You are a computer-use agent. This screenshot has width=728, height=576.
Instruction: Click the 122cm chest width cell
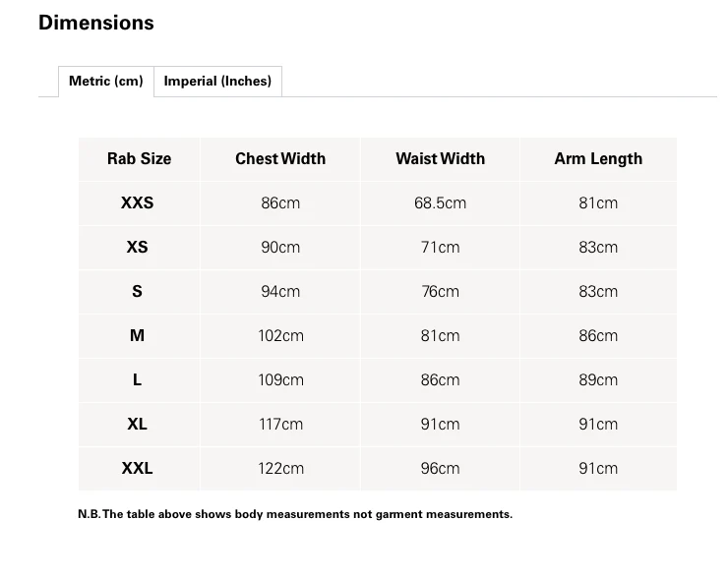(280, 468)
